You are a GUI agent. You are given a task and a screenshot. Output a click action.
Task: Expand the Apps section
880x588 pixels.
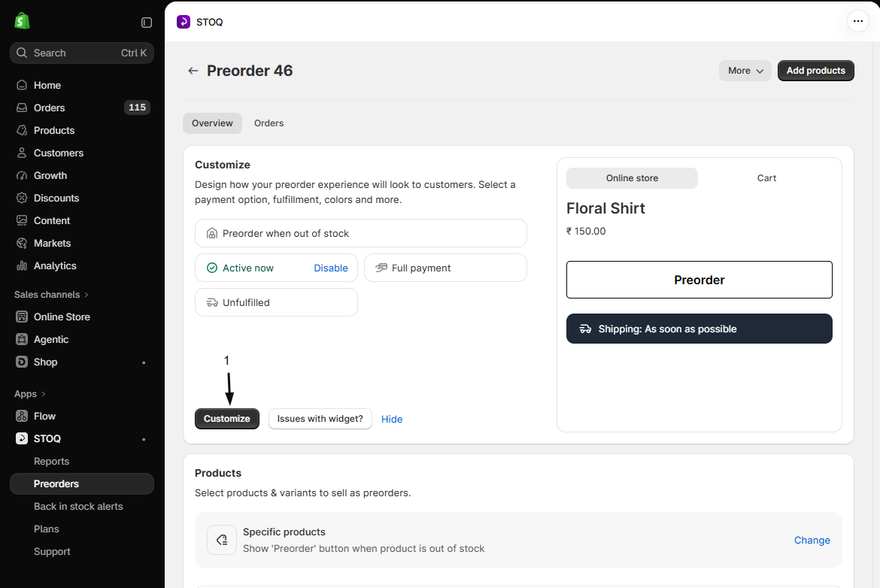pyautogui.click(x=30, y=394)
